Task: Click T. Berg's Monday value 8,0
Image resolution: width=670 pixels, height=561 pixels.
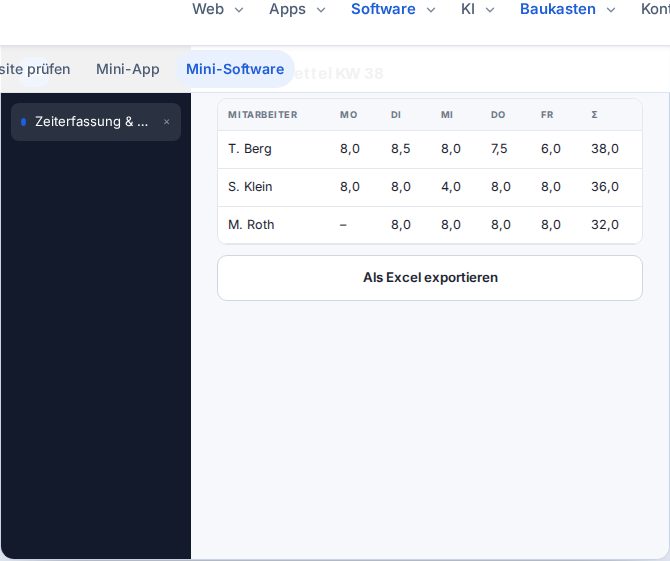Action: [x=350, y=149]
